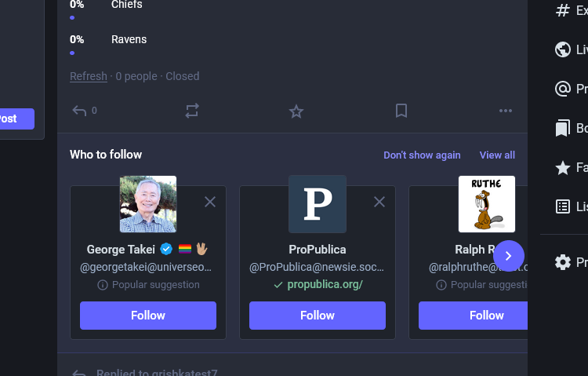588x376 pixels.
Task: Open Preferences gear icon in sidebar
Action: point(562,262)
